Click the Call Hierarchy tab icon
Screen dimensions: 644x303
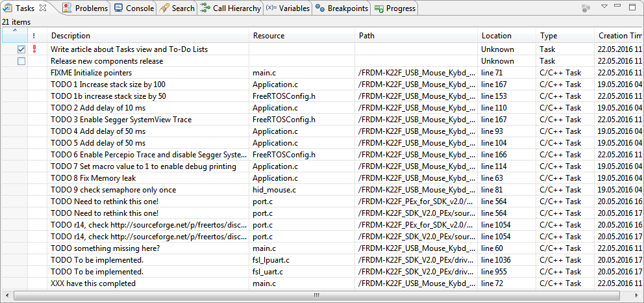click(x=204, y=8)
